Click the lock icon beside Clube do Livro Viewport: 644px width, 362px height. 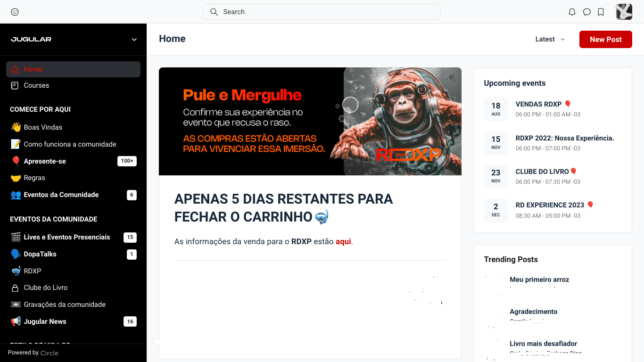pyautogui.click(x=15, y=288)
